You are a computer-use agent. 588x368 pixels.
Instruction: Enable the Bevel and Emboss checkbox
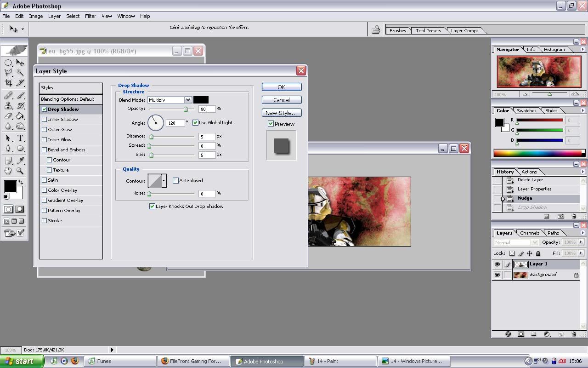tap(45, 150)
